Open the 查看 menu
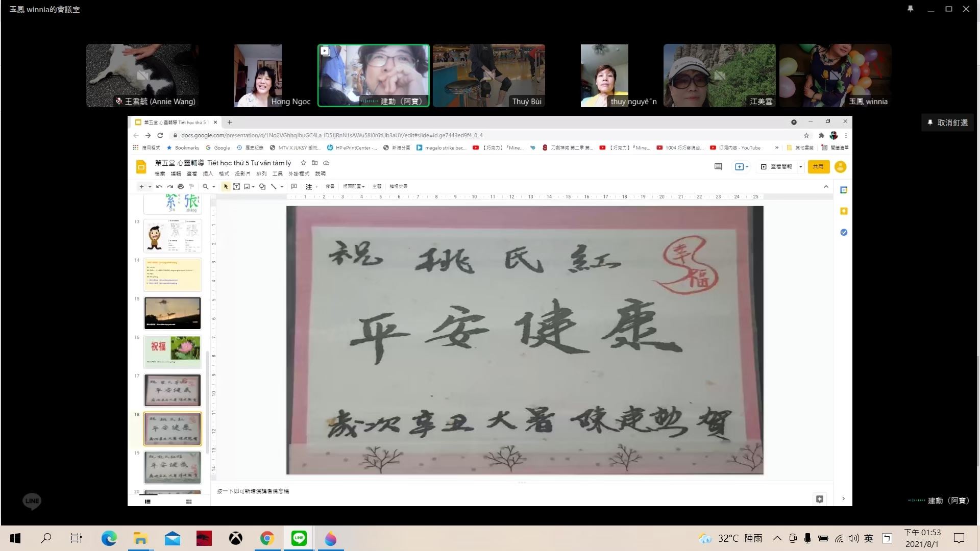This screenshot has height=551, width=980. click(x=191, y=174)
